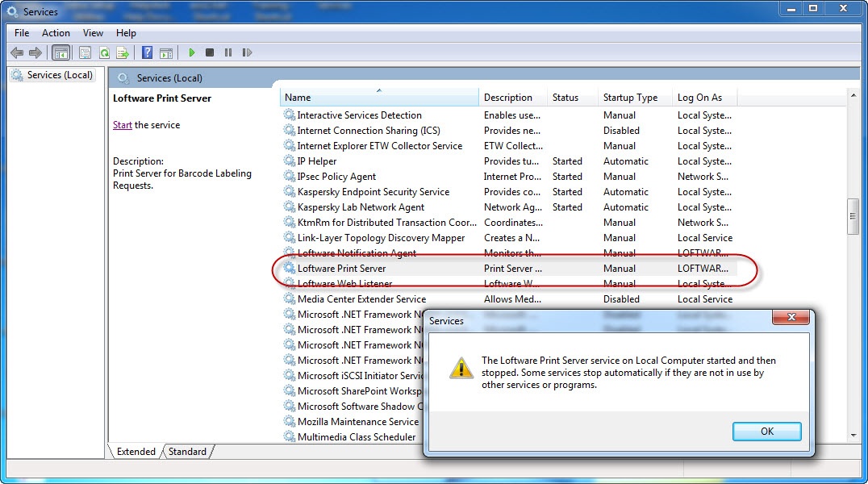This screenshot has width=868, height=484.
Task: Click the vertical scrollbar thumb of the services list
Action: tap(853, 216)
